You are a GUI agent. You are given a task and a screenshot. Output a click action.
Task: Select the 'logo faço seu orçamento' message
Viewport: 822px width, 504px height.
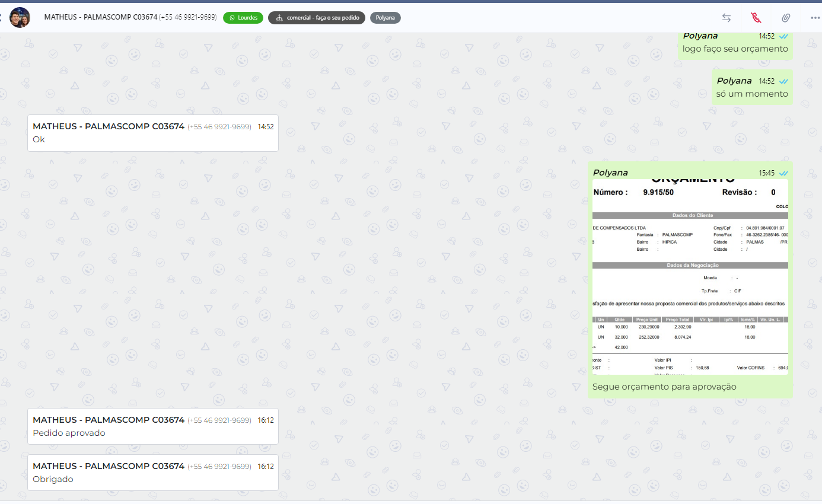click(735, 49)
